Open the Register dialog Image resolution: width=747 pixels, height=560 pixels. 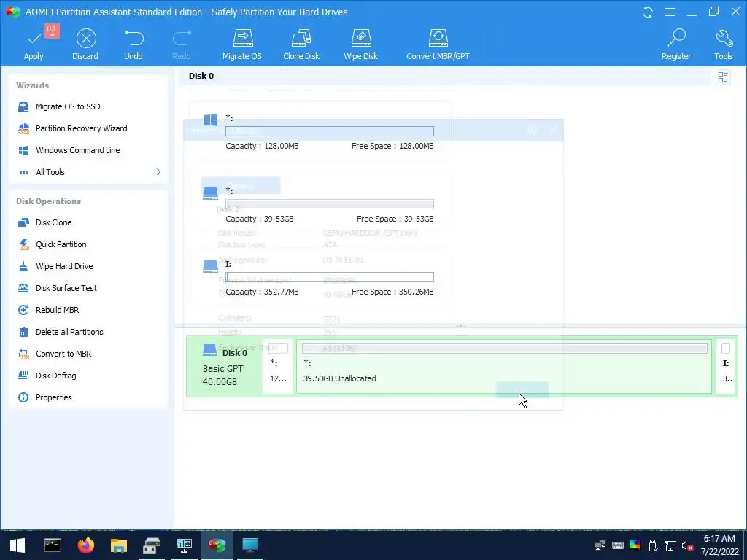pyautogui.click(x=676, y=44)
